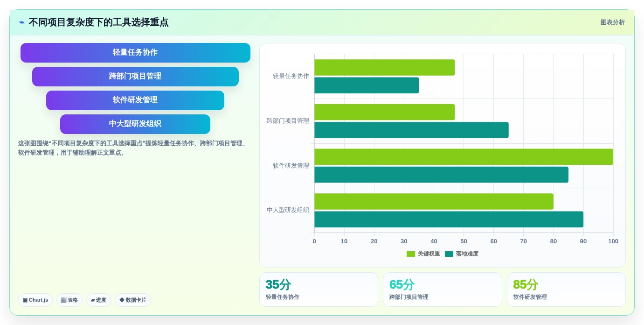Select the 中大型研发组织 funnel bar
644x325 pixels.
[x=135, y=124]
